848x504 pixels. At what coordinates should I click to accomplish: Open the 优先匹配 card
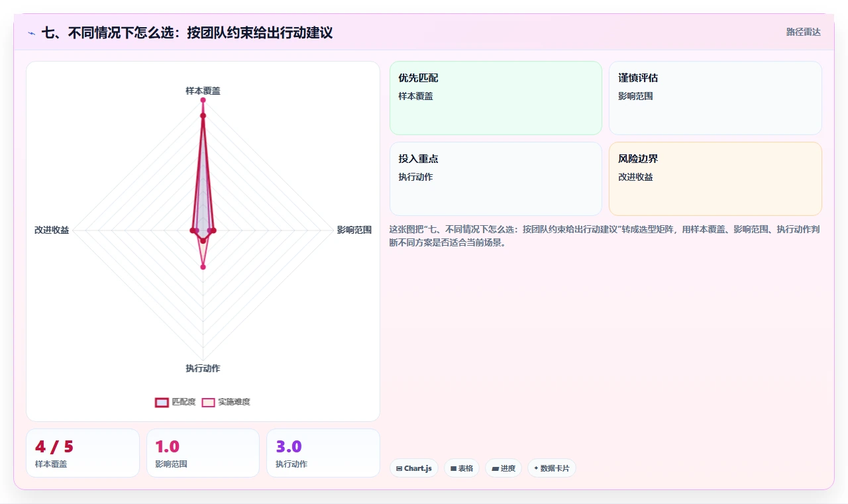496,98
